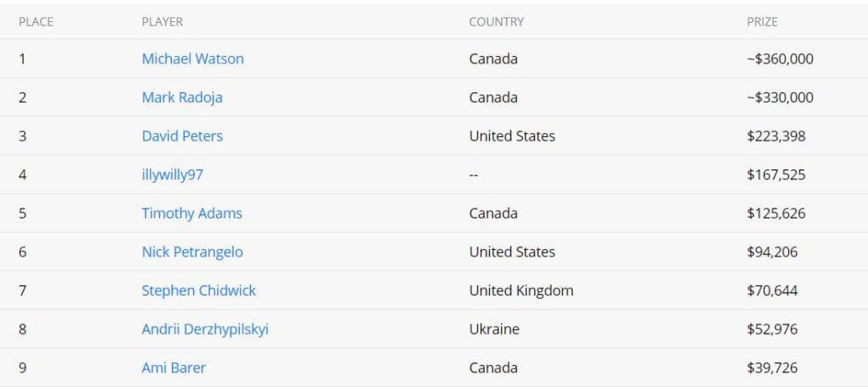Viewport: 868px width, 387px height.
Task: Select the $39,726 prize cell
Action: 772,368
